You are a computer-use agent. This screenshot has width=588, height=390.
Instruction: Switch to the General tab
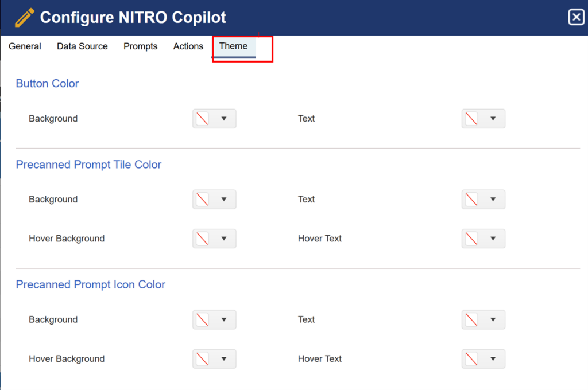(25, 46)
